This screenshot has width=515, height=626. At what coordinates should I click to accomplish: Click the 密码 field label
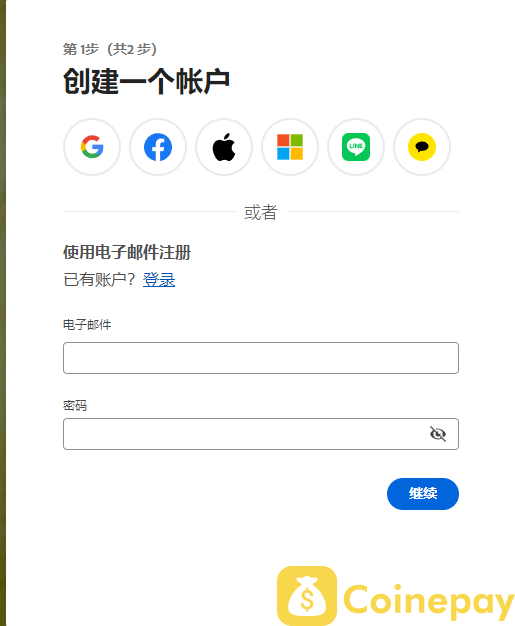point(75,406)
